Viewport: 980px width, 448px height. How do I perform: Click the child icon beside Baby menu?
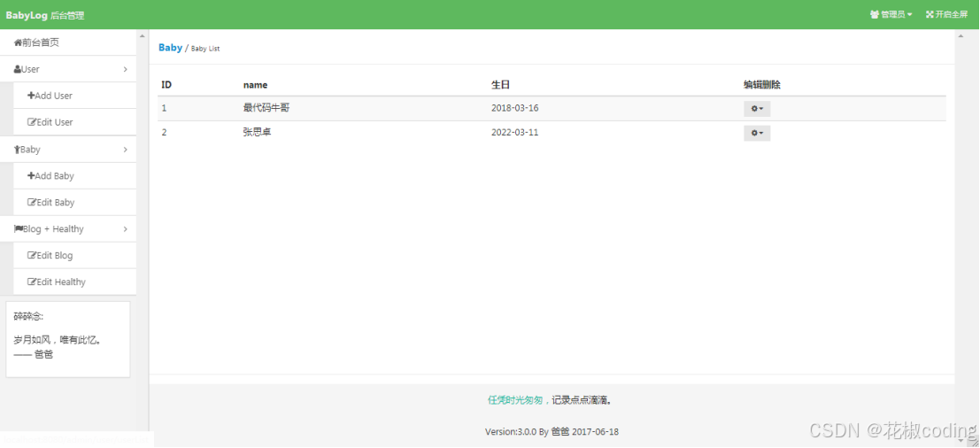pyautogui.click(x=17, y=150)
